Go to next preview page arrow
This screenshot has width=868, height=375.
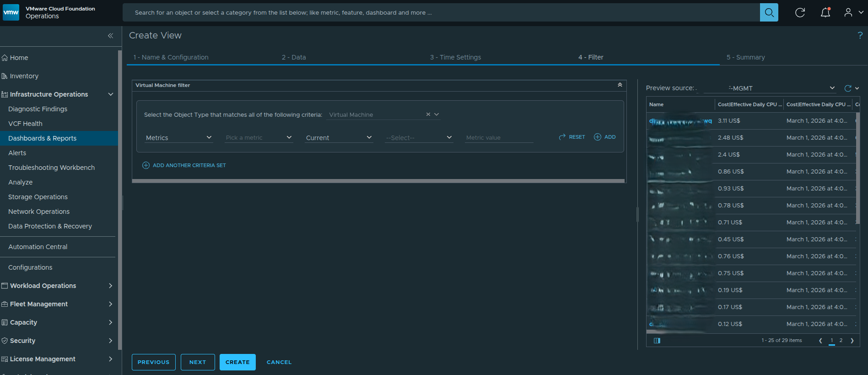(852, 341)
